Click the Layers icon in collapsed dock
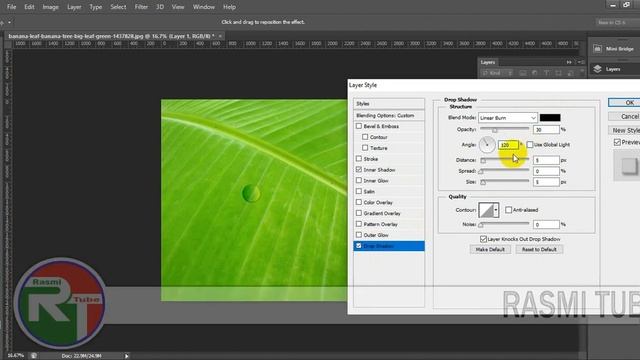The width and height of the screenshot is (640, 360). pyautogui.click(x=597, y=69)
